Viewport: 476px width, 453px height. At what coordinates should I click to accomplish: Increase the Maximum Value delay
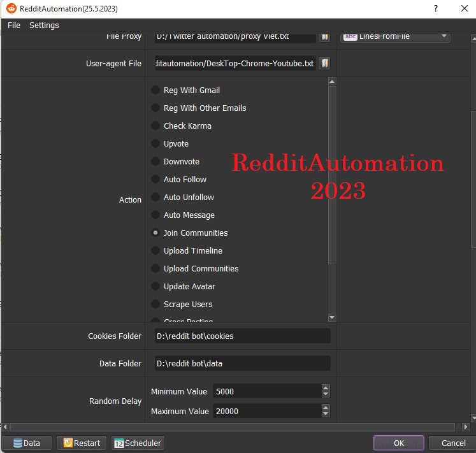click(x=326, y=408)
